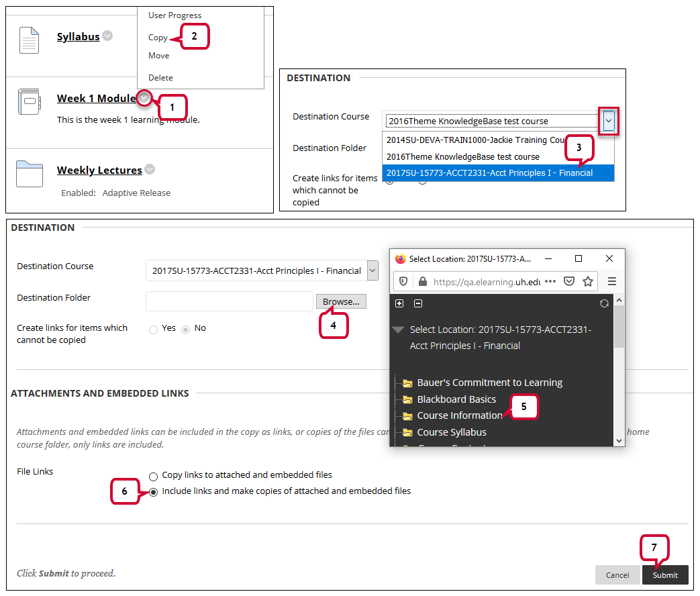This screenshot has height=596, width=700.
Task: Click the Cancel button
Action: pos(617,575)
